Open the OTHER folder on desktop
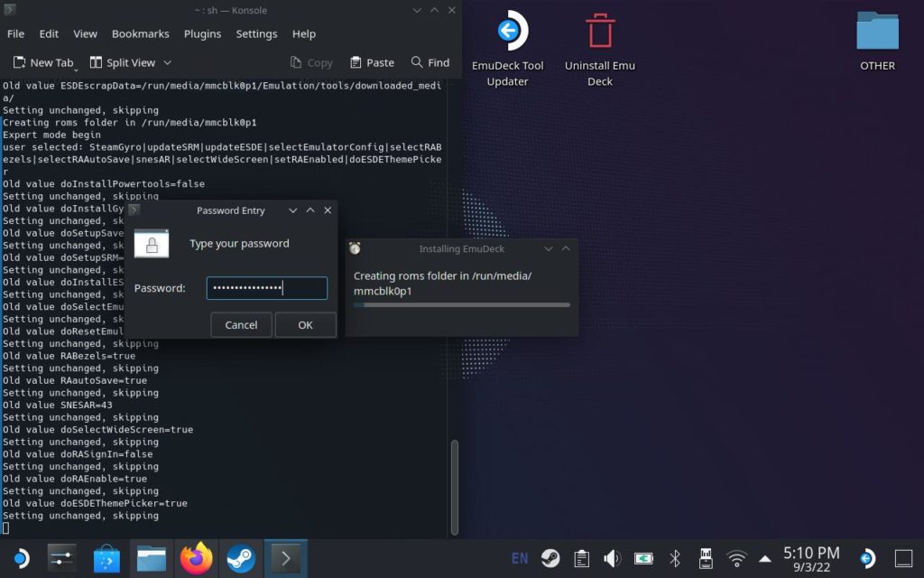This screenshot has height=578, width=924. click(877, 42)
